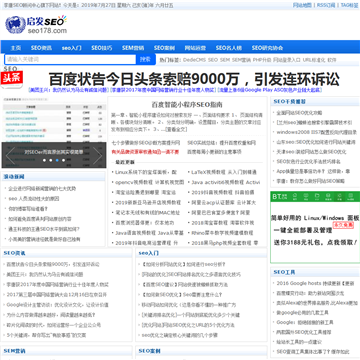Open the BT panel Linux/Windows advertisement
Image resolution: width=360 pixels, height=360 pixels.
tap(315, 227)
